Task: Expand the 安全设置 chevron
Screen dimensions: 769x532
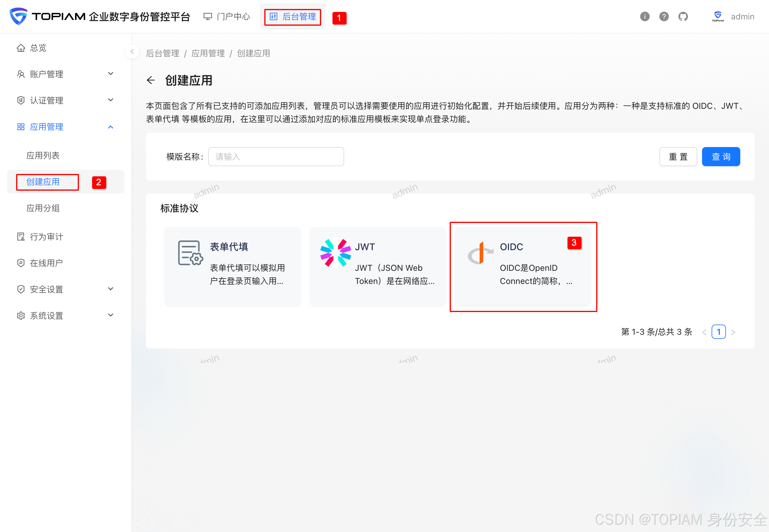Action: coord(111,289)
